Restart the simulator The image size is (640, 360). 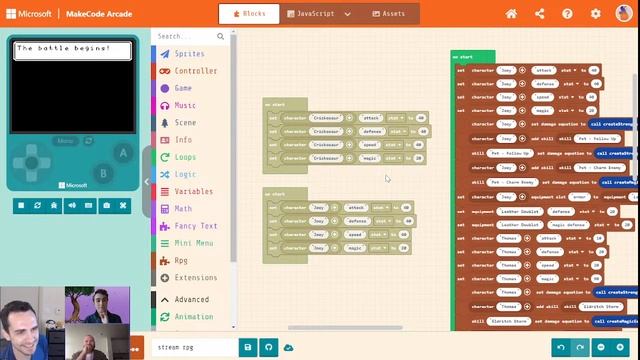pos(38,206)
